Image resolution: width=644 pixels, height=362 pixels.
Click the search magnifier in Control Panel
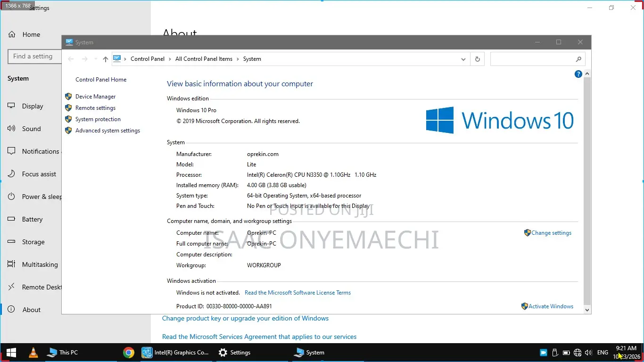pos(578,59)
